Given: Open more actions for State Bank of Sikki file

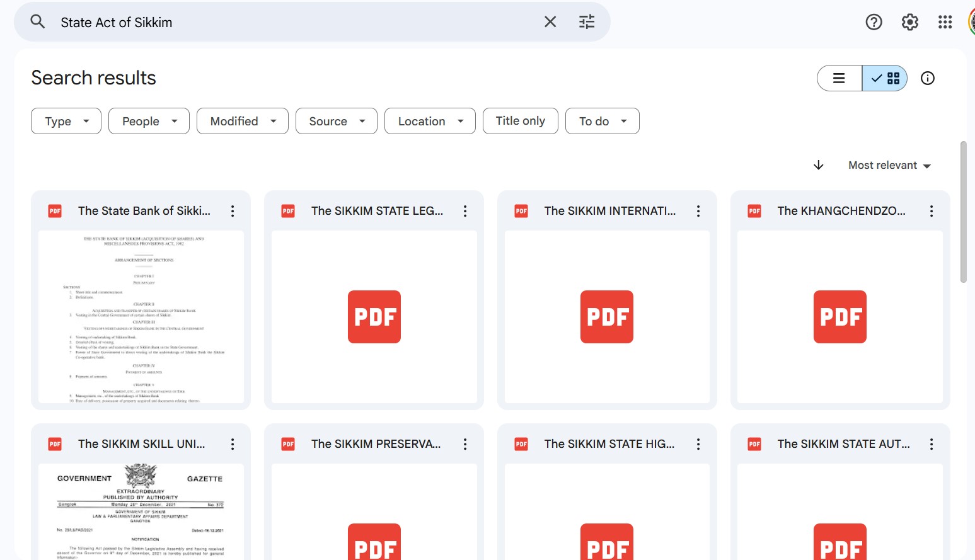Looking at the screenshot, I should click(x=233, y=211).
